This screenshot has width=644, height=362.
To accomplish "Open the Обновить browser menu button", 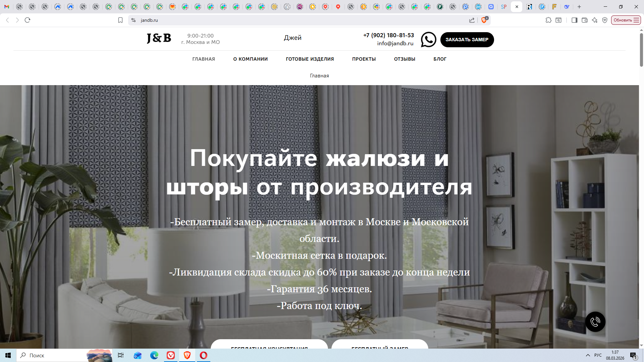I will 626,20.
